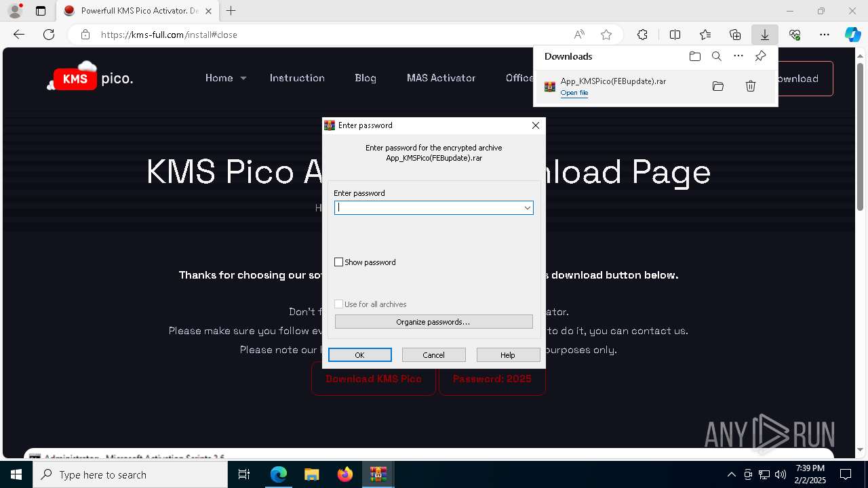Open a new browser tab
Viewport: 868px width, 488px height.
231,11
